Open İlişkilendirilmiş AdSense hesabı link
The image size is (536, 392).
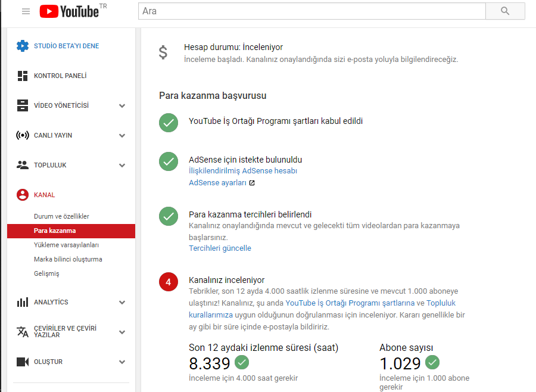pos(243,171)
